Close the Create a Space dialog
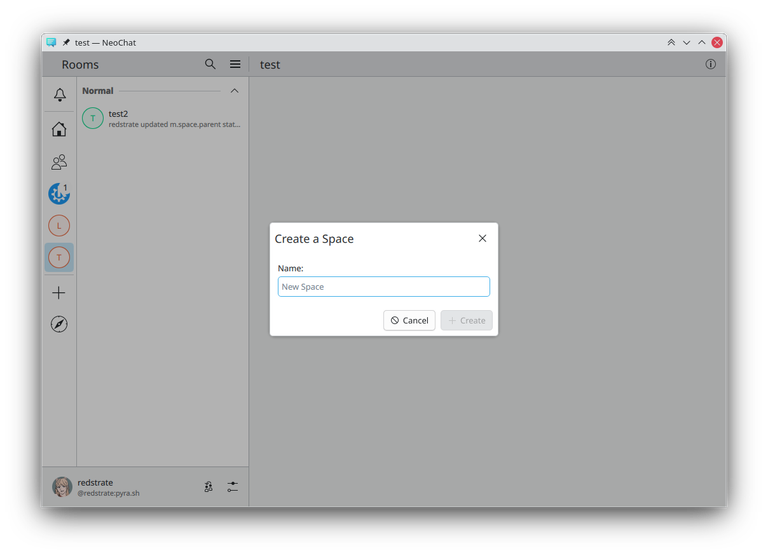 tap(482, 238)
